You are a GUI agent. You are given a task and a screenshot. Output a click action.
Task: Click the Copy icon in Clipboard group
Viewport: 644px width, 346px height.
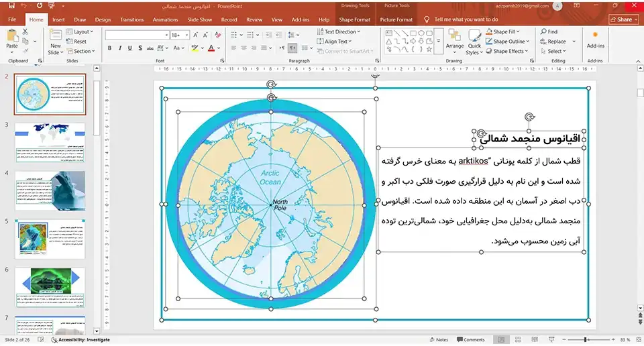point(26,42)
